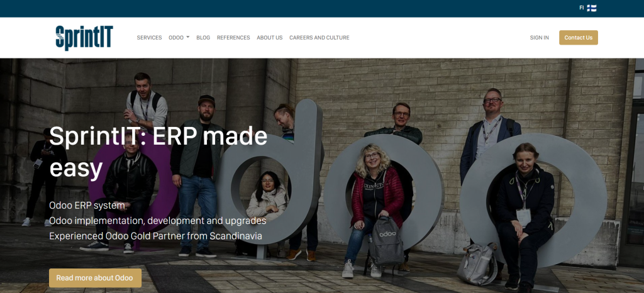Screen dimensions: 644x293
Task: Click 'Odoo implementation, development and upgrades' text
Action: 158,221
